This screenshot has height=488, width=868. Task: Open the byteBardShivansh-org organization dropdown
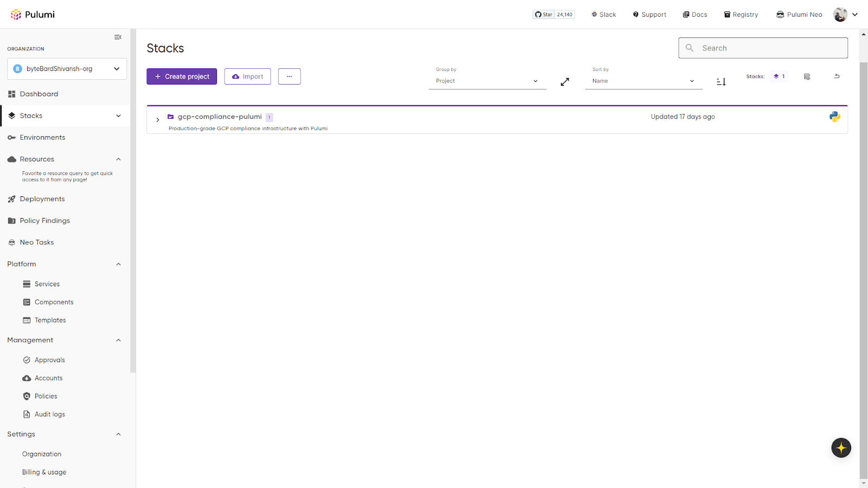point(67,69)
